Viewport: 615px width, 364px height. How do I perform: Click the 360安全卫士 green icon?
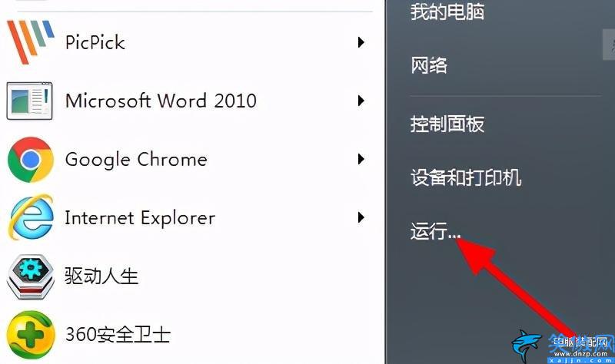31,335
